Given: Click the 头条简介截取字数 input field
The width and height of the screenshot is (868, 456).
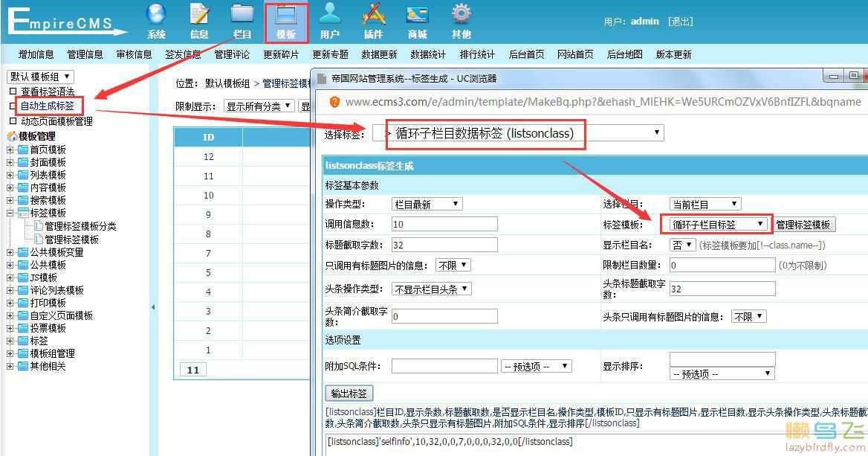Looking at the screenshot, I should 444,316.
